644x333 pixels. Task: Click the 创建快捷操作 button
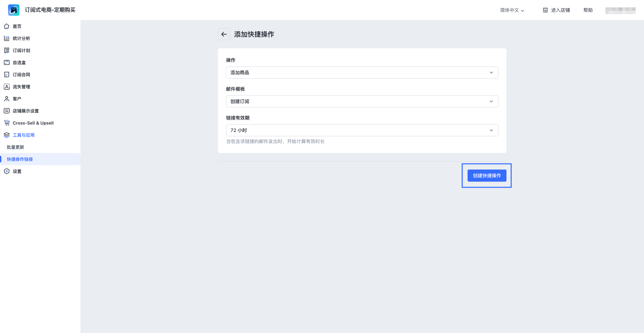coord(487,176)
